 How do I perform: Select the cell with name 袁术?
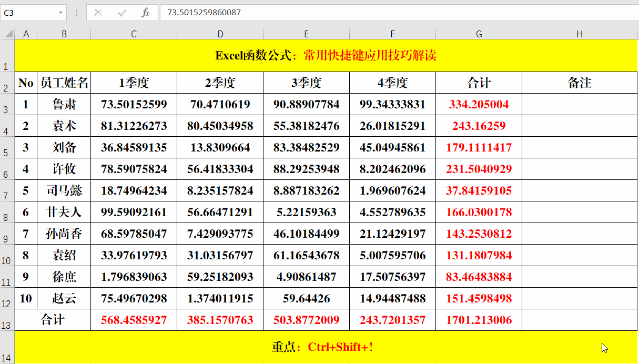(x=64, y=126)
